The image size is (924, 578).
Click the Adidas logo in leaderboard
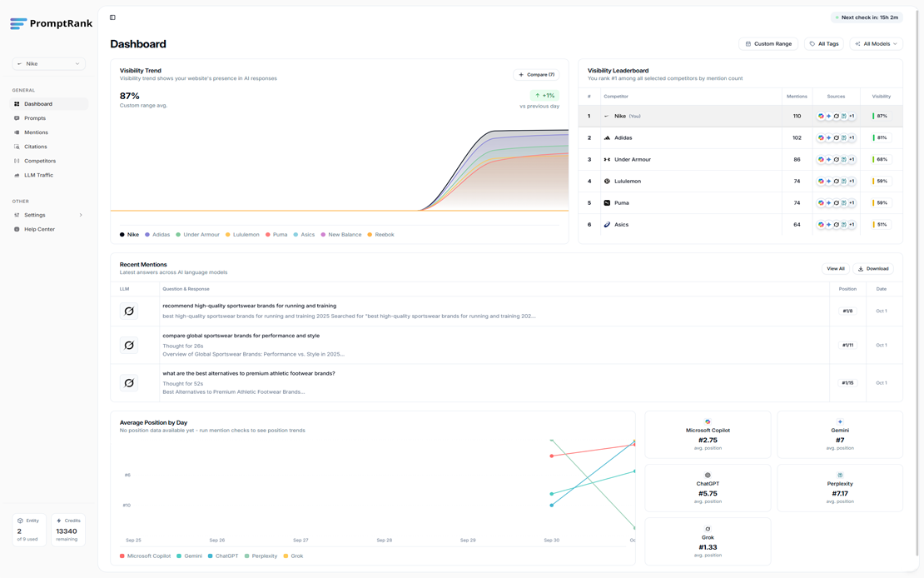[x=607, y=138]
